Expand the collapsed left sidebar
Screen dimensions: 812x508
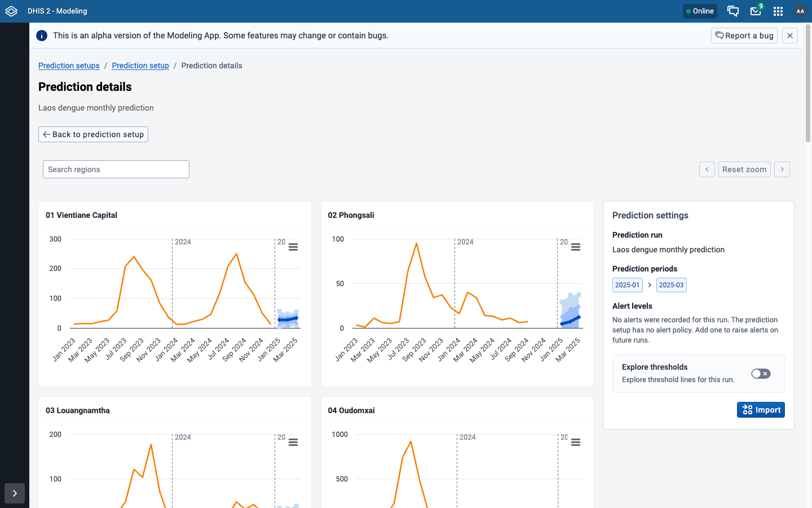point(15,493)
